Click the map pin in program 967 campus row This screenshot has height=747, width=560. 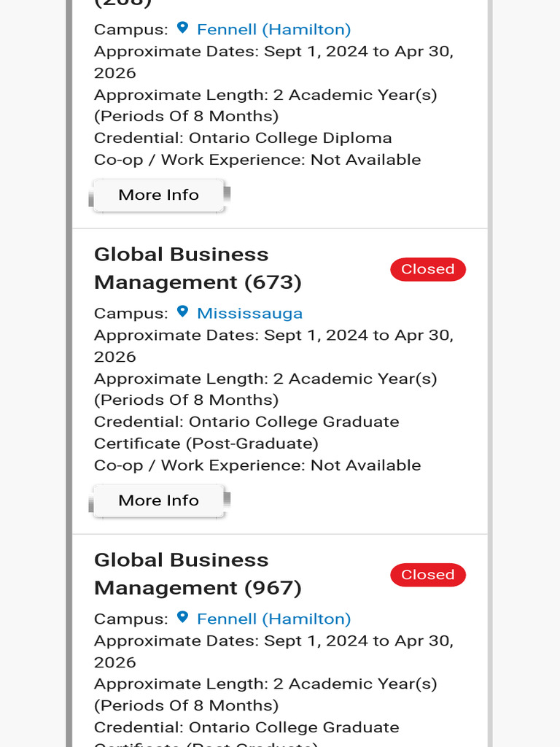[x=182, y=617]
